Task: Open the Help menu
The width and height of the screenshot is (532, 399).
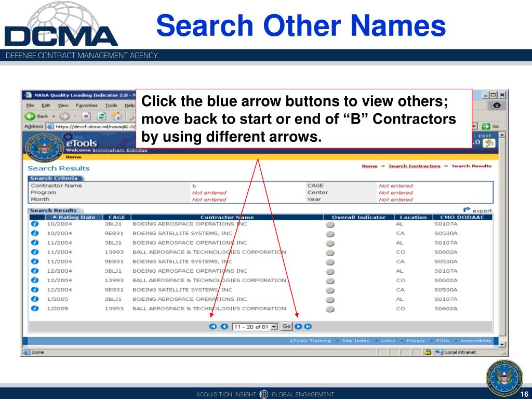Action: click(x=129, y=105)
